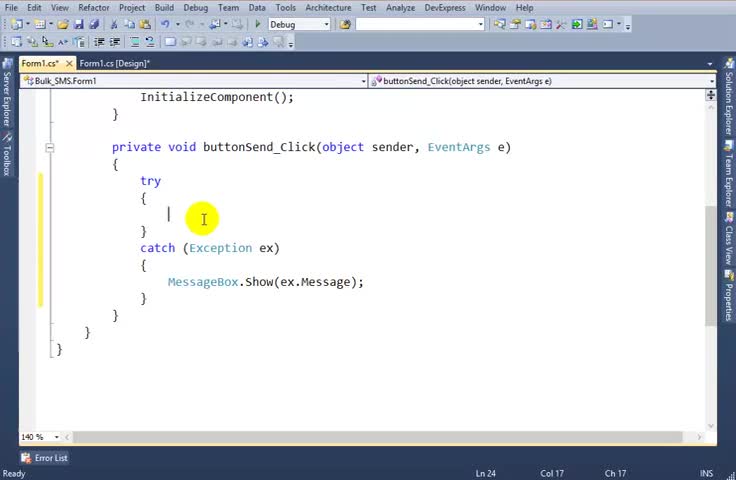Open the DevExpress menu
Image resolution: width=736 pixels, height=480 pixels.
[445, 8]
